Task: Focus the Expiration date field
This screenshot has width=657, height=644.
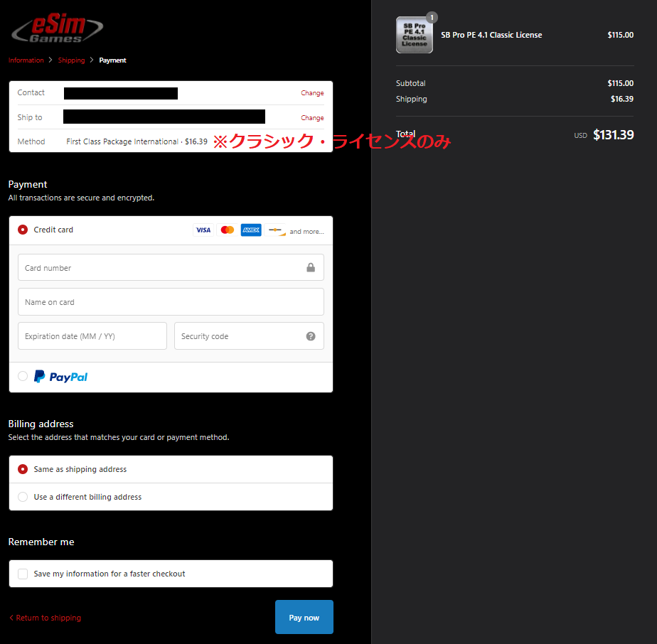Action: [92, 336]
